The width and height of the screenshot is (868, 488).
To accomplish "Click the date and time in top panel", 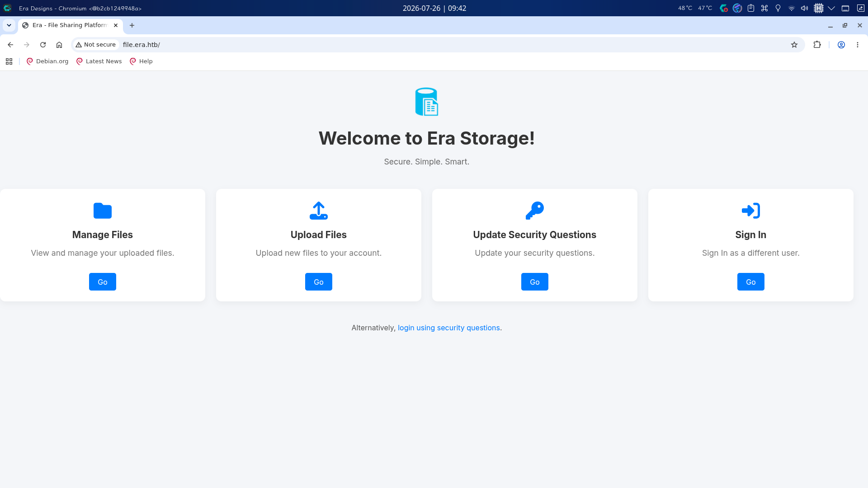I will [x=434, y=8].
